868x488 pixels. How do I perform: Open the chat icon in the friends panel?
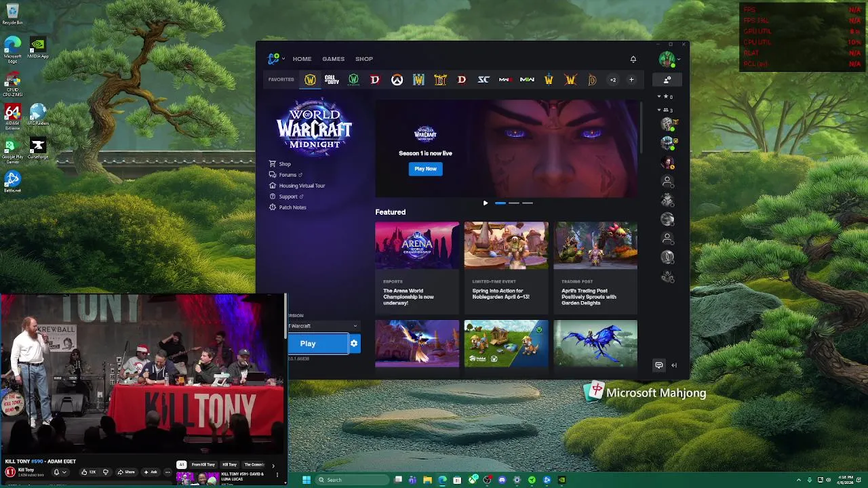click(658, 365)
